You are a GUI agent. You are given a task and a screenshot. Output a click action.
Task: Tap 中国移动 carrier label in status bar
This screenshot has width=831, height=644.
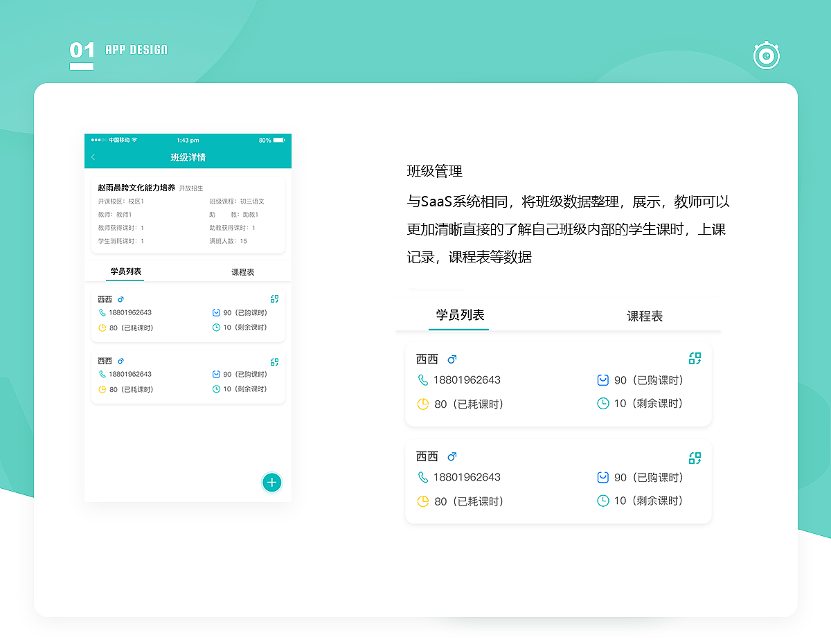point(119,140)
